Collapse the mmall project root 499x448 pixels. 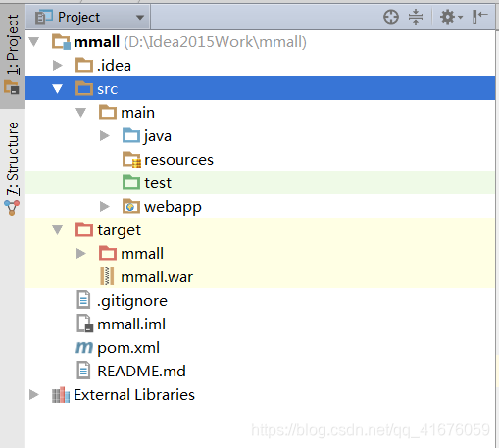pos(34,42)
